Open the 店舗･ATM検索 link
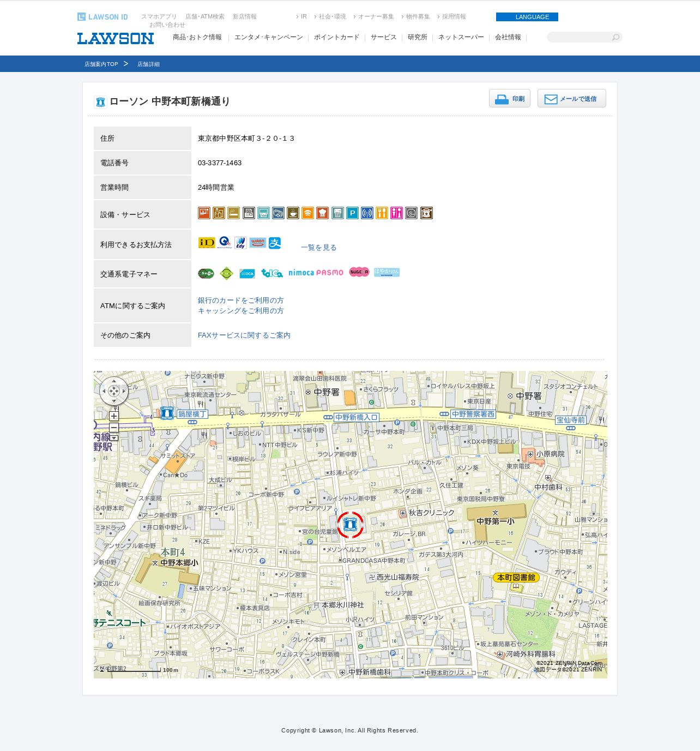 [205, 17]
